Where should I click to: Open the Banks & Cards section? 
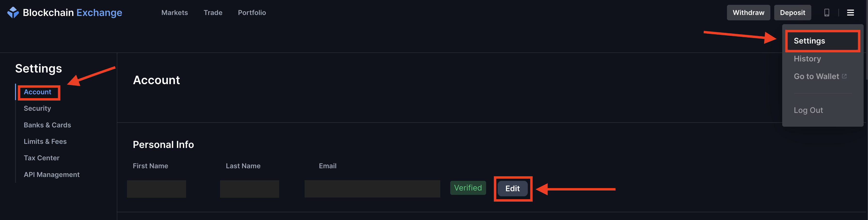pos(47,125)
